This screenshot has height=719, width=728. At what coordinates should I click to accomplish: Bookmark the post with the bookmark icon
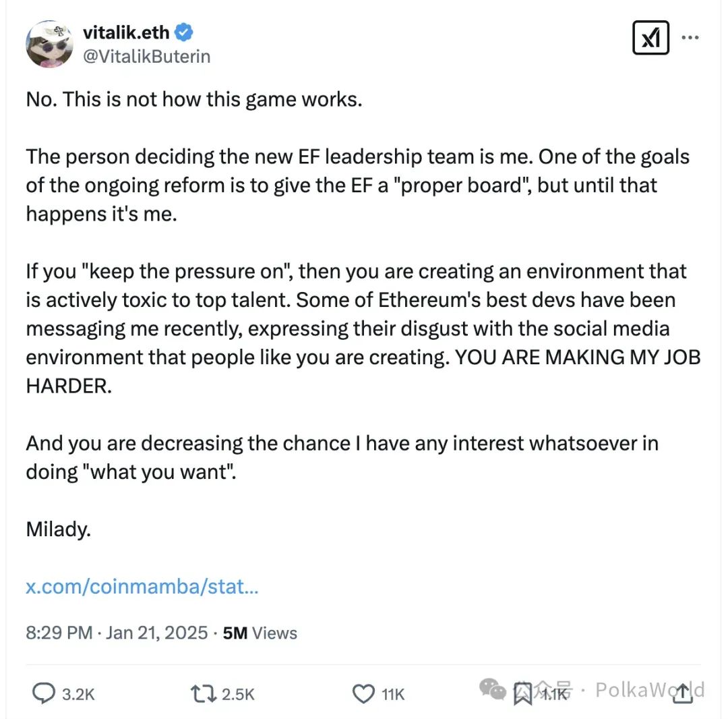coord(523,694)
